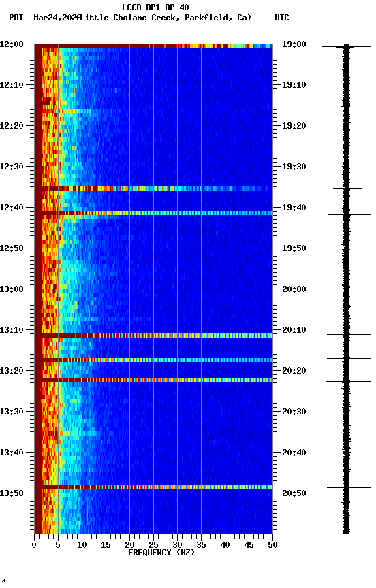Click the 'FREQUENCY (HZ)' axis title
The image size is (376, 588).
[x=161, y=553]
